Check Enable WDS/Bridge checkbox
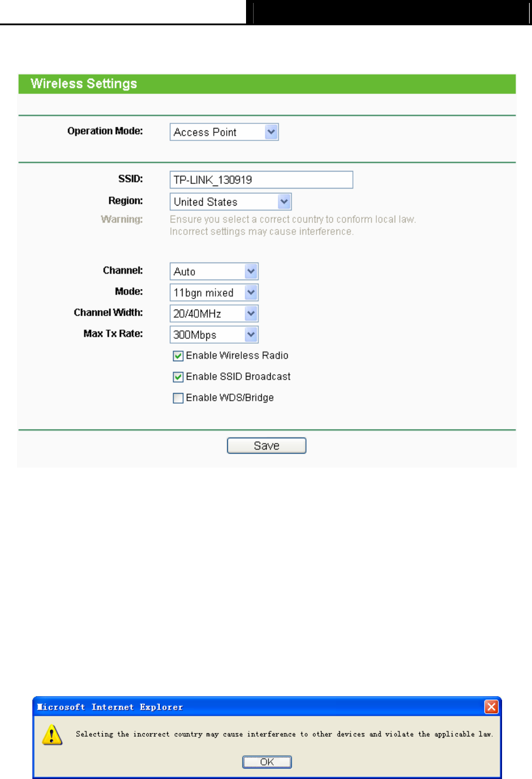Image resolution: width=532 pixels, height=779 pixels. point(178,398)
